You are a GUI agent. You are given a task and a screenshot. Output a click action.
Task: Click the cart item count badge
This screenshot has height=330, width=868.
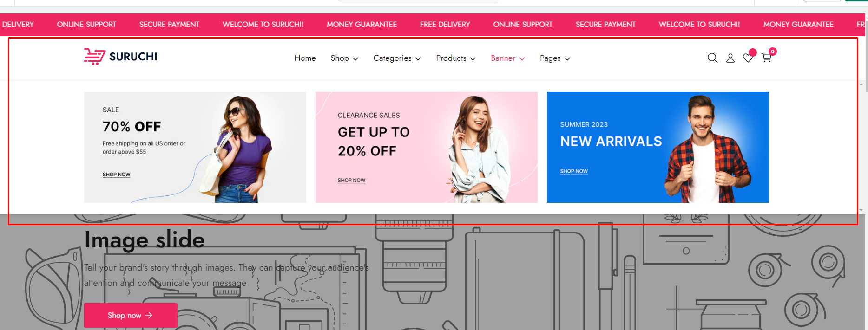click(772, 52)
